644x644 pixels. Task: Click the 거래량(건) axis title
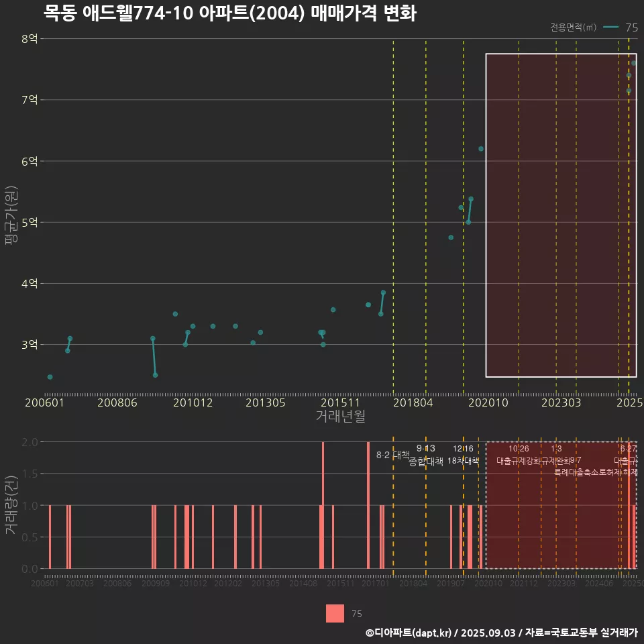[11, 505]
